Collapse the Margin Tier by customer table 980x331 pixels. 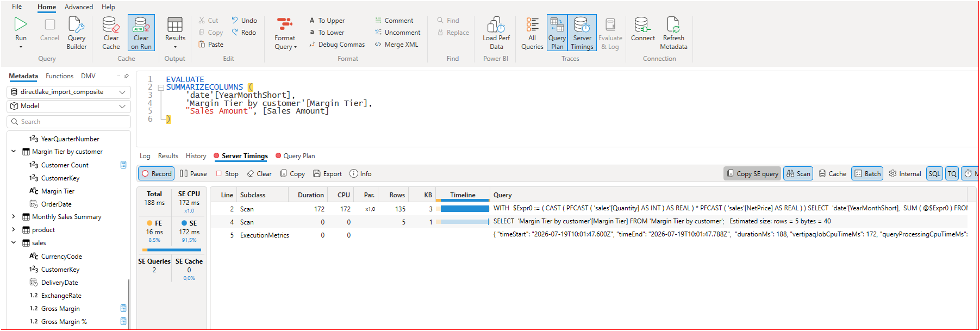(x=14, y=152)
